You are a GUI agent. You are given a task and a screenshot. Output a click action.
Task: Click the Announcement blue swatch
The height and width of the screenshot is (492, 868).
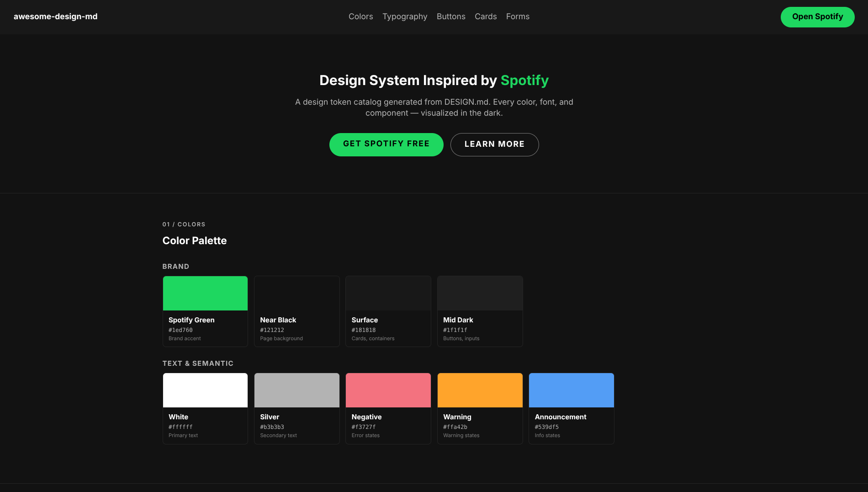[x=571, y=390]
